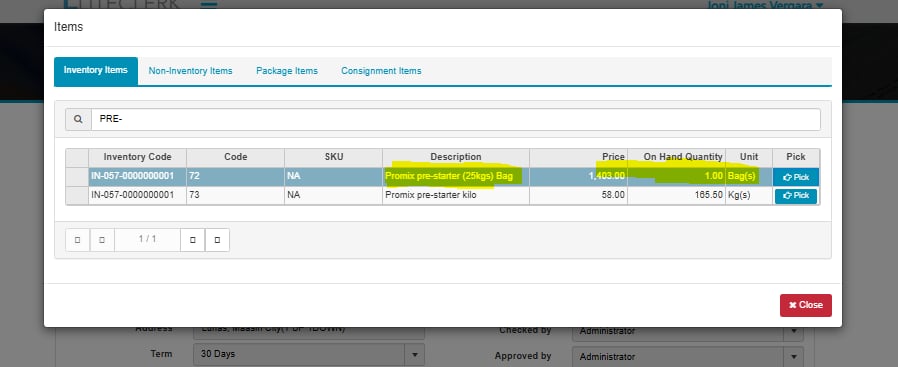Close the Items dialog
This screenshot has width=898, height=367.
(805, 305)
